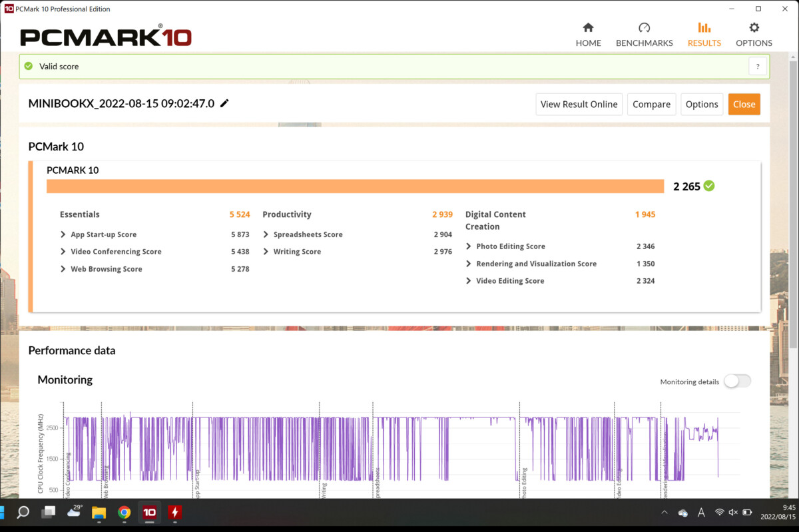Click the "Digital Content Creation" heading
This screenshot has height=532, width=799.
tap(495, 220)
